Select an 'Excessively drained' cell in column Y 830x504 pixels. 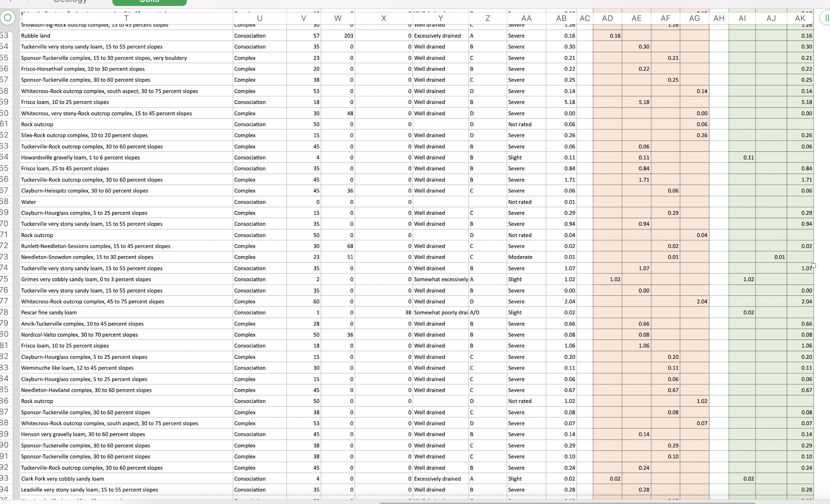coord(437,35)
